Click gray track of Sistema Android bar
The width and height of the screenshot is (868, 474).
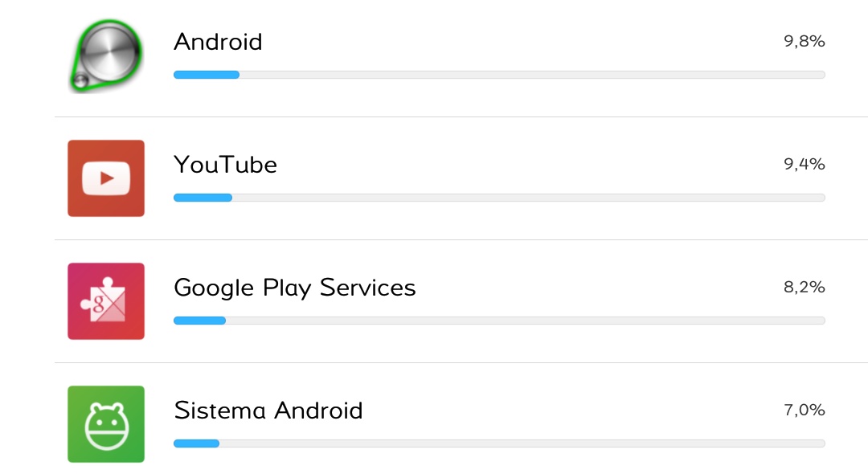[522, 443]
